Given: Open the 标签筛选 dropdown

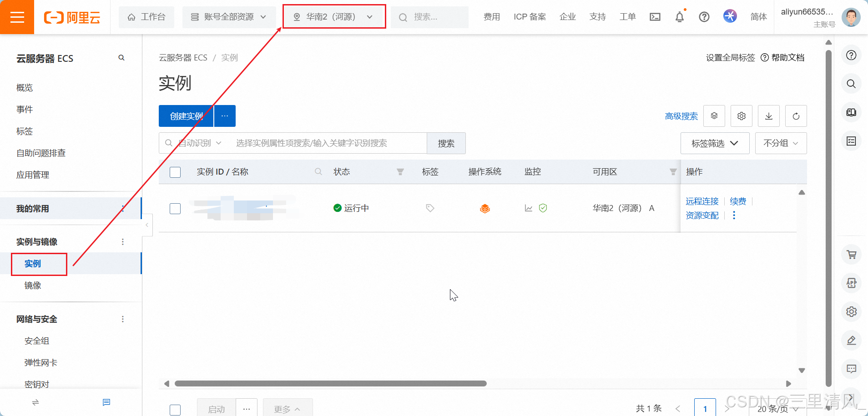Looking at the screenshot, I should (x=715, y=143).
